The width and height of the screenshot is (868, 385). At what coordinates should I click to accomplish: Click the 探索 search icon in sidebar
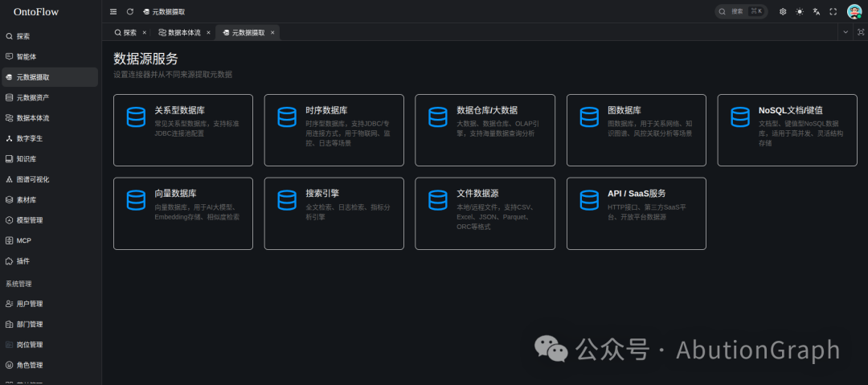9,36
